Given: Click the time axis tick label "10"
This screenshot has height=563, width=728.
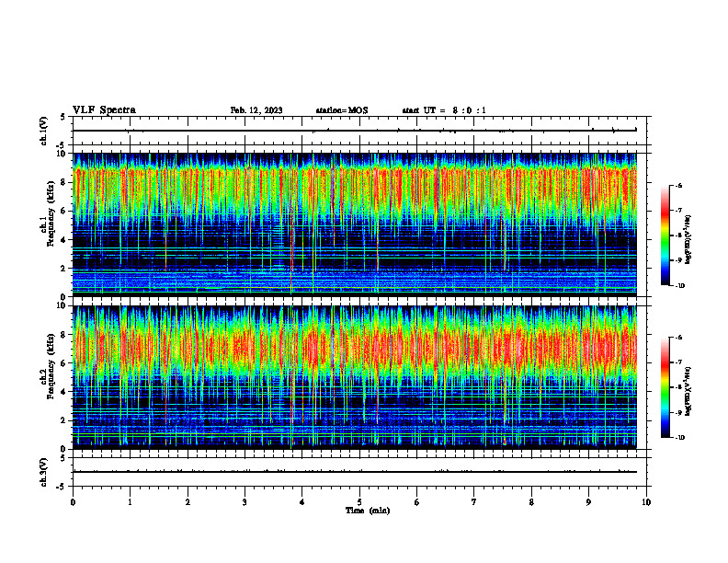Looking at the screenshot, I should click(646, 502).
